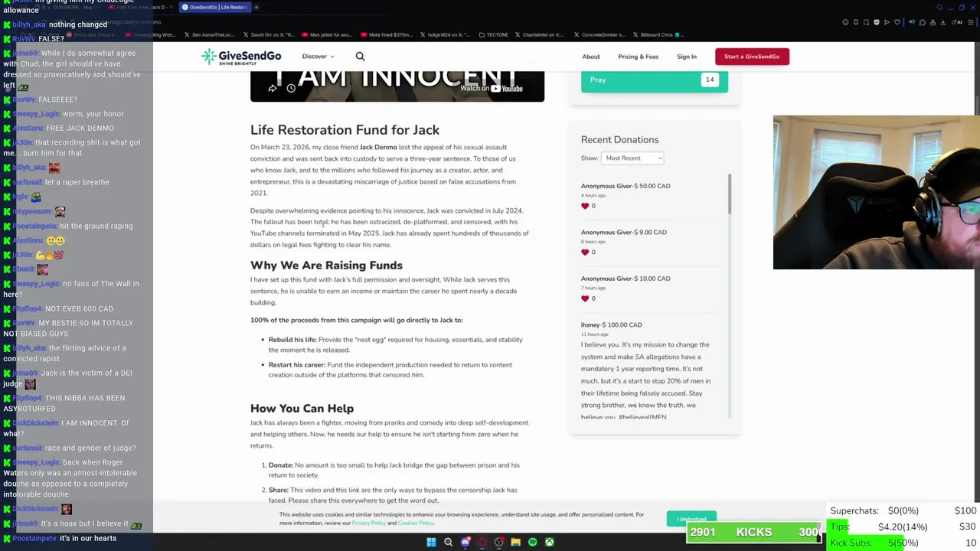Open the Cookies Policy link in cookie banner
980x551 pixels.
click(x=416, y=523)
